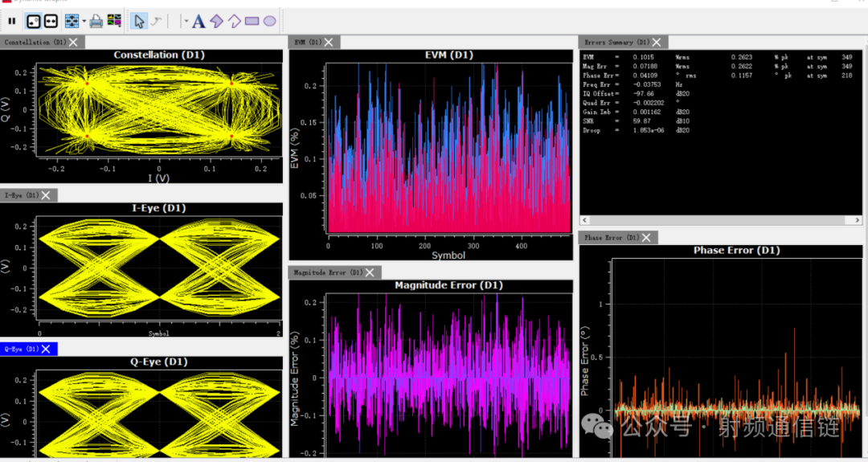The image size is (868, 462).
Task: Click the 'Phase Error (°)' vertical axis label
Action: click(584, 360)
